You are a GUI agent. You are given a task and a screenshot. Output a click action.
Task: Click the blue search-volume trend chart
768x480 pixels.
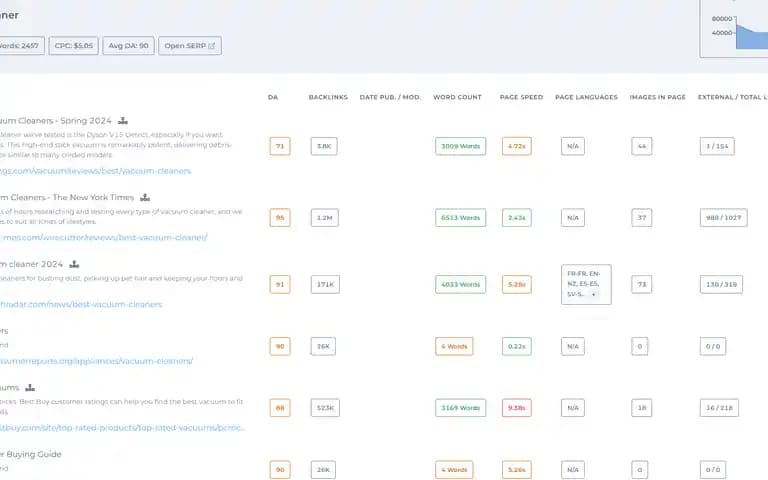pyautogui.click(x=750, y=36)
